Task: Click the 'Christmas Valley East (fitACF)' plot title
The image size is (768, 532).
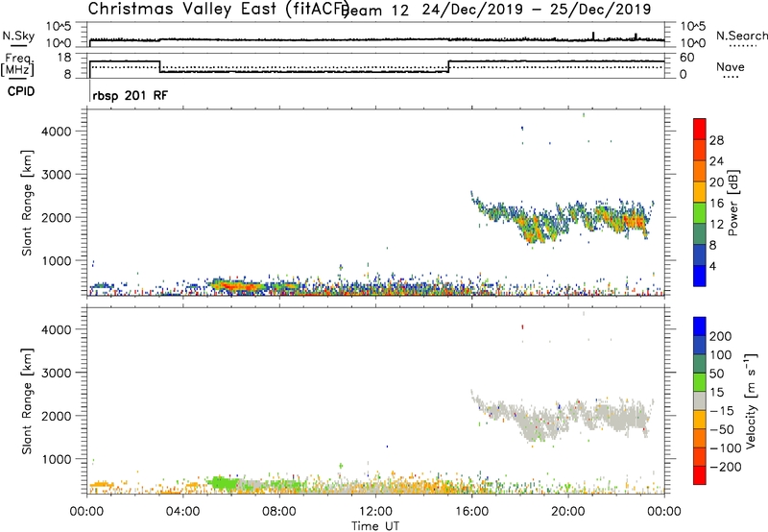Action: (x=219, y=9)
